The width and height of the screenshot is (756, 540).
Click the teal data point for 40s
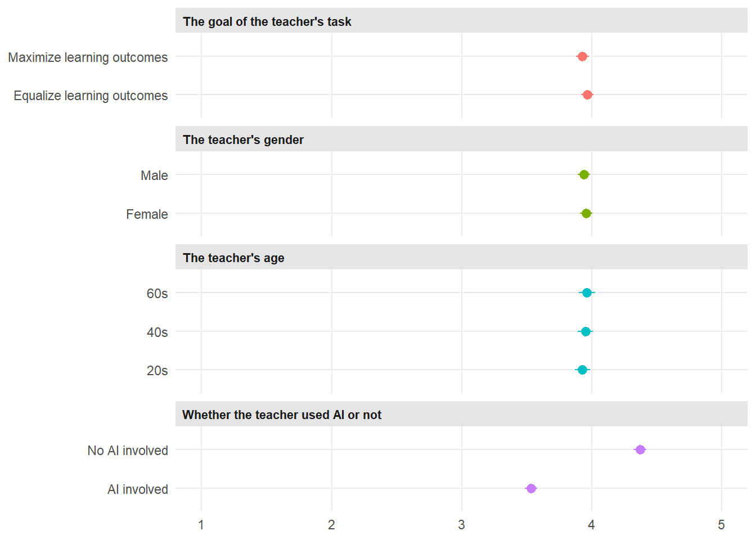pyautogui.click(x=586, y=332)
